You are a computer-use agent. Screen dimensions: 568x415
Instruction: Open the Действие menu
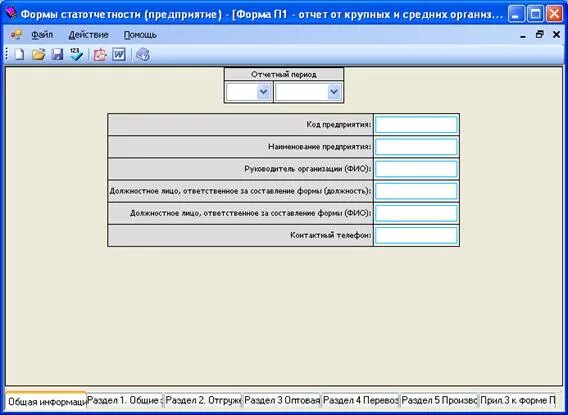coord(88,35)
